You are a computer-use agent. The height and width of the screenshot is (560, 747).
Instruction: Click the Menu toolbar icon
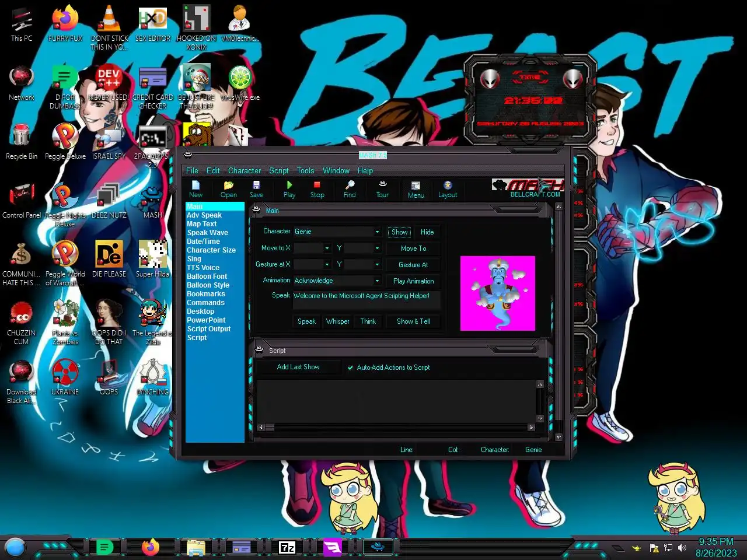[x=416, y=190]
